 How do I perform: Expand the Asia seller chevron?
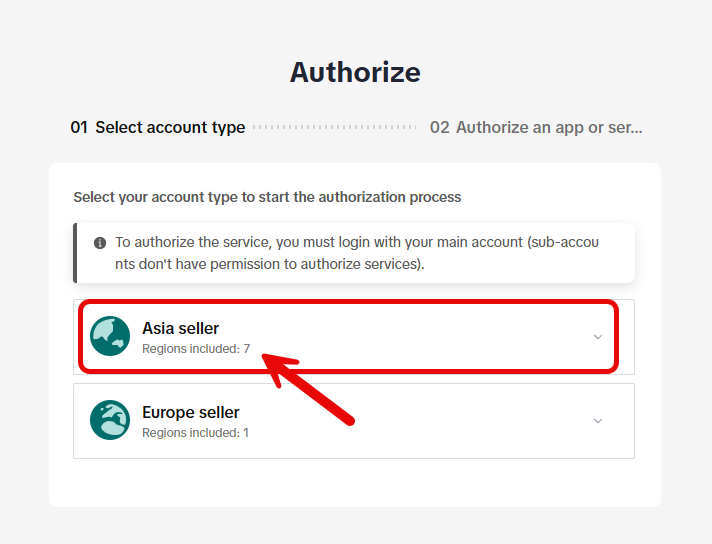[598, 337]
